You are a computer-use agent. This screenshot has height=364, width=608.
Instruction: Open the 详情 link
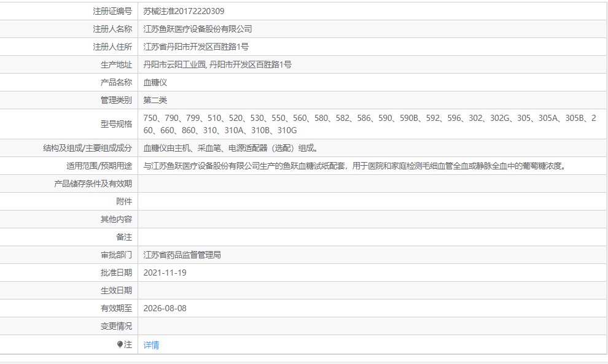click(x=151, y=345)
